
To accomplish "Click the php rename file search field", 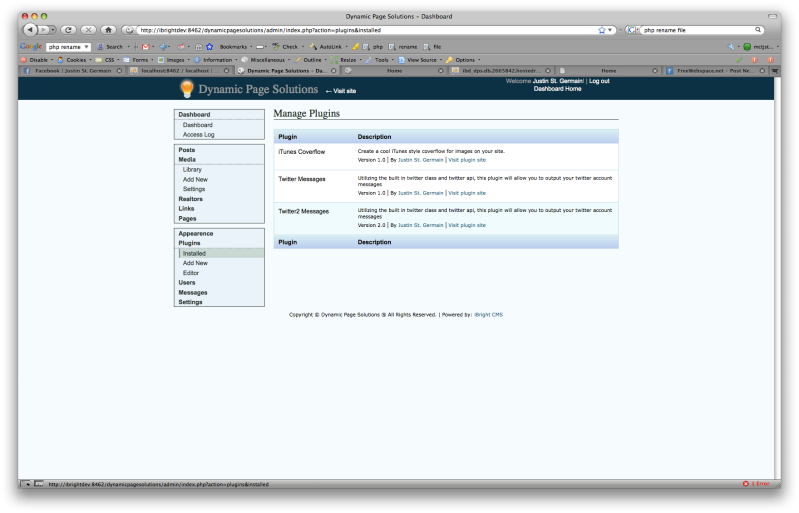I will pos(697,30).
